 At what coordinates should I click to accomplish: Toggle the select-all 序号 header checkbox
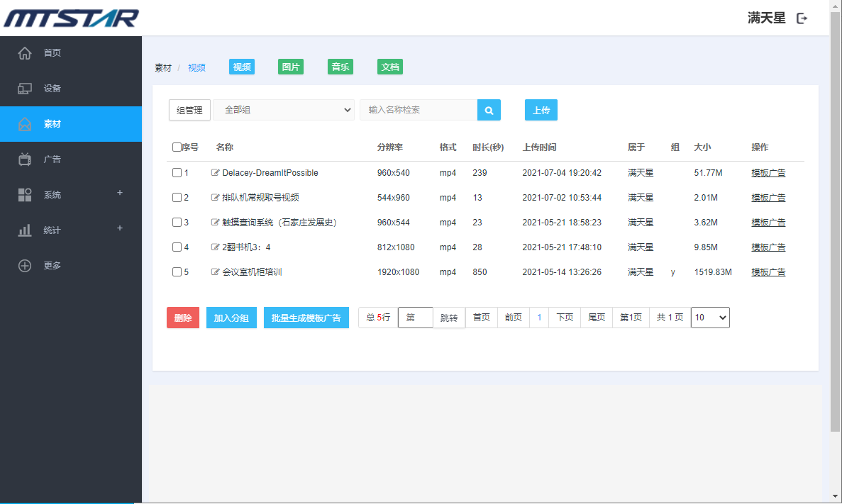[177, 147]
